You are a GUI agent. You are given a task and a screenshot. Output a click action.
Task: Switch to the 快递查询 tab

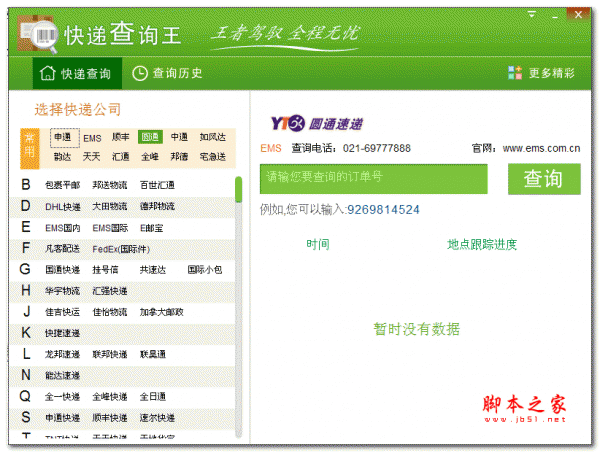click(x=77, y=73)
